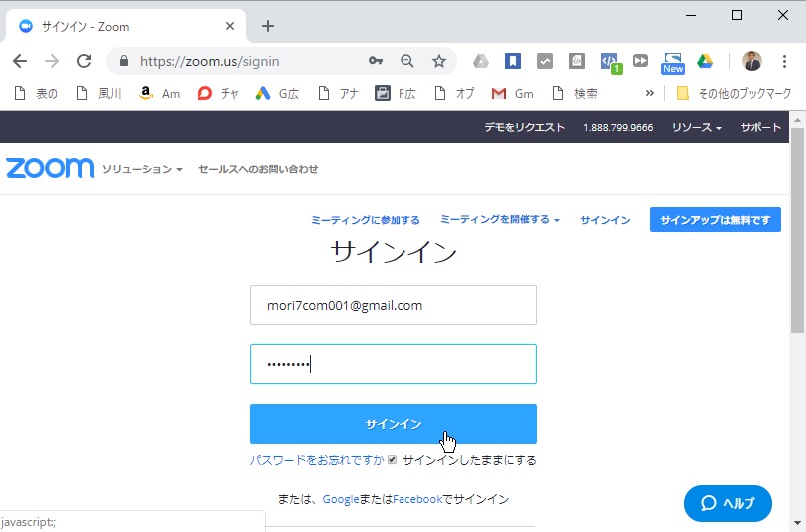
Task: Open the extension labeled New
Action: (x=673, y=63)
